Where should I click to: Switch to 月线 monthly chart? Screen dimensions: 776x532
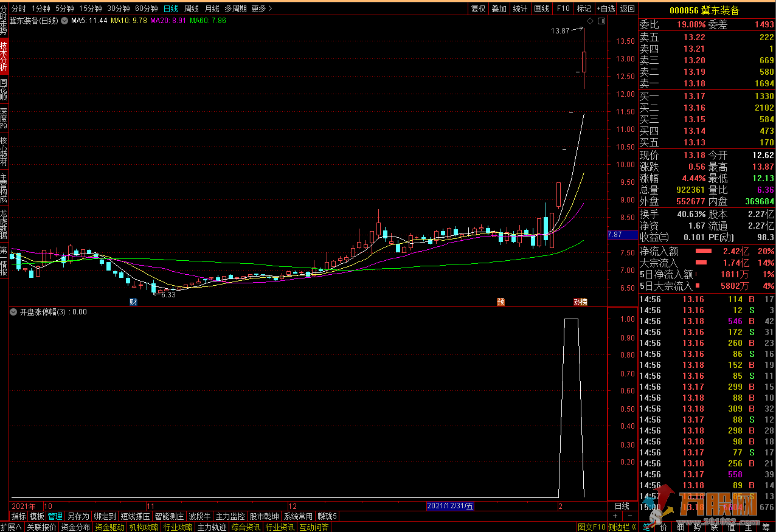212,9
